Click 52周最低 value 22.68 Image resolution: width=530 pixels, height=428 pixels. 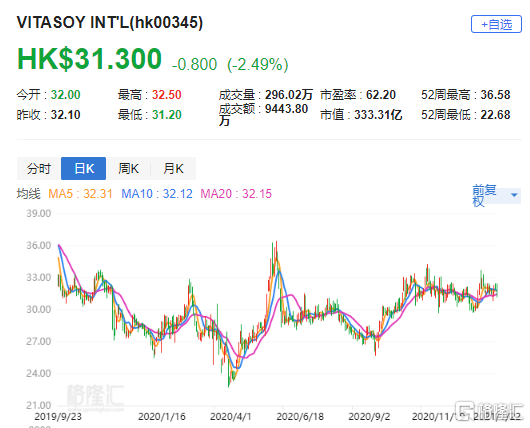pos(496,115)
